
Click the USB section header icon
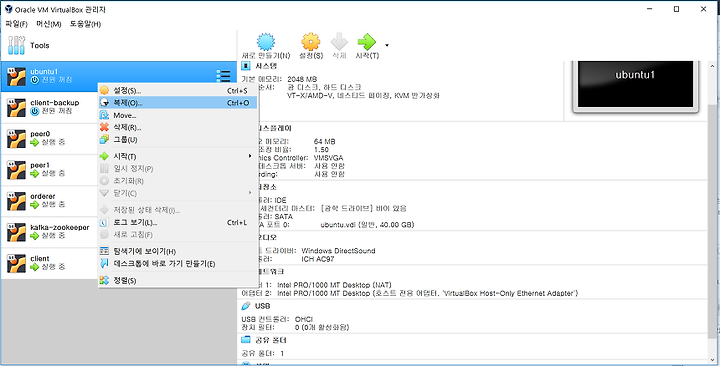(246, 306)
